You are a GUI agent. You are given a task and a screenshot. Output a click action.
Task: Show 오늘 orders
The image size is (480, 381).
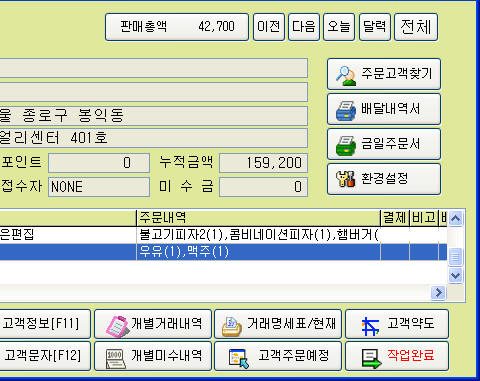coord(339,27)
